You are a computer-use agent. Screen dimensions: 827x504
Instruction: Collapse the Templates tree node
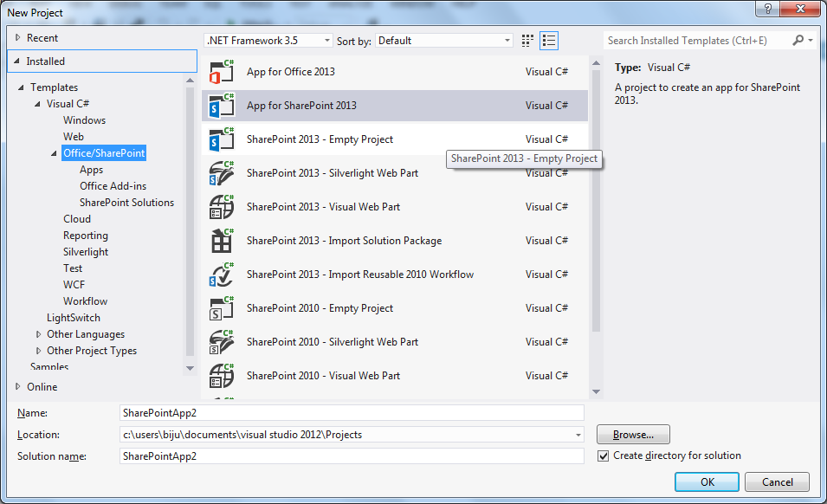(x=21, y=87)
